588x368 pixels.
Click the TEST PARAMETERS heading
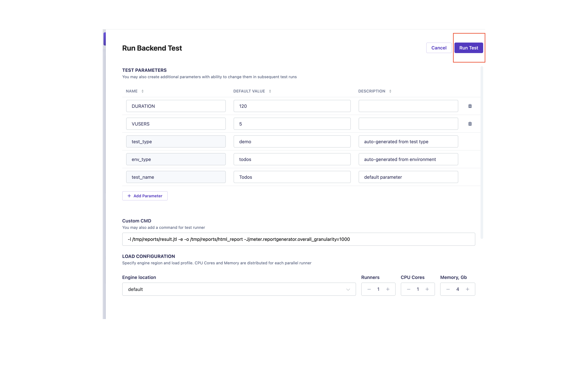(144, 70)
